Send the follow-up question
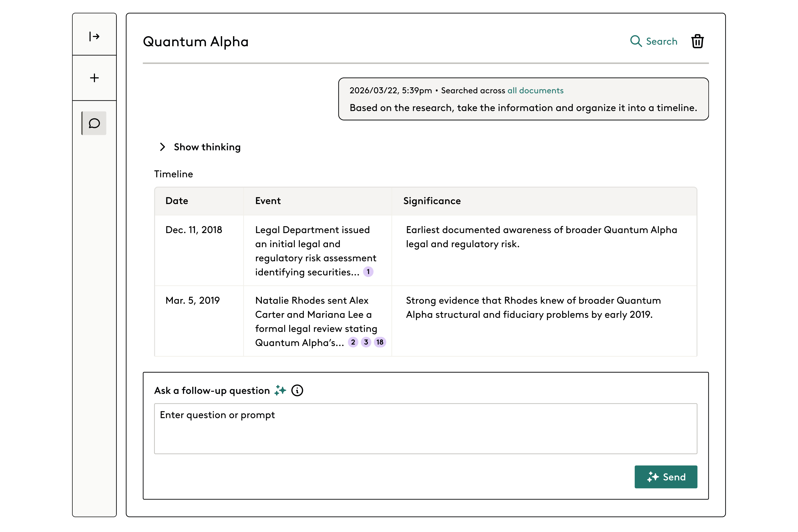Viewport: 798px width, 532px height. [666, 477]
